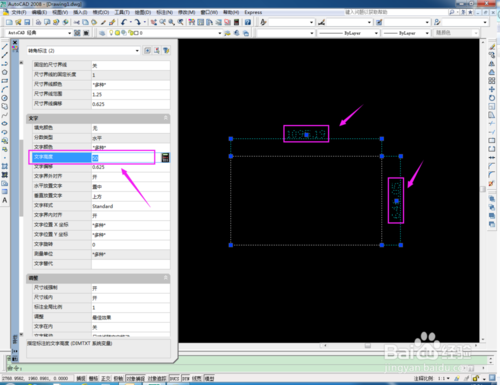Click the quick calculator icon beside text height
Viewport: 500px width, 385px height.
click(165, 158)
